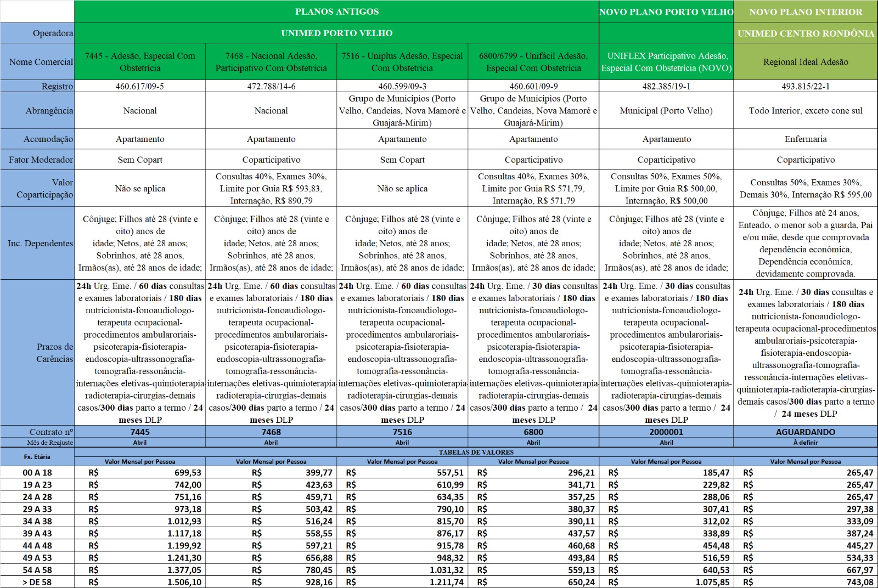878x588 pixels.
Task: Select the > DE 58 age bracket
Action: coord(37,582)
